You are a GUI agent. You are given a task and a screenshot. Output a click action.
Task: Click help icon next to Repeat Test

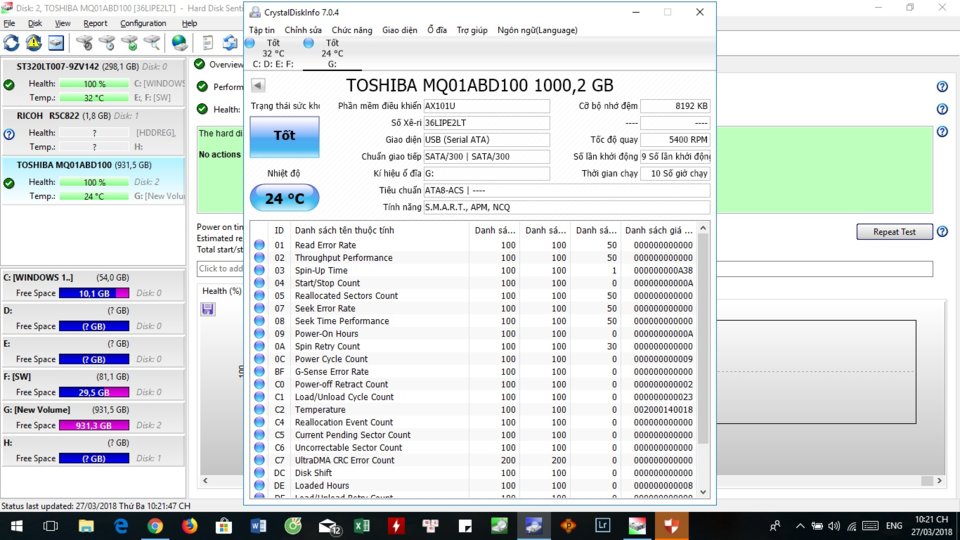pos(942,231)
